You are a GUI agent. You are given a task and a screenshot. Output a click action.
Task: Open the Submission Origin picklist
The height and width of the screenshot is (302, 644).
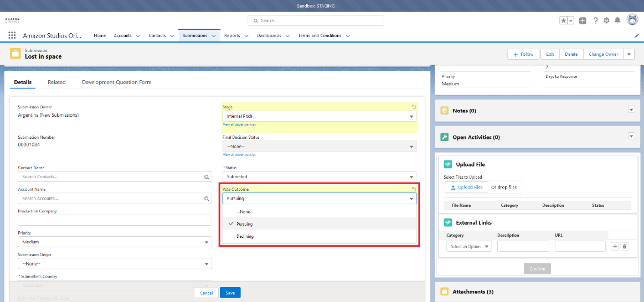pyautogui.click(x=115, y=263)
